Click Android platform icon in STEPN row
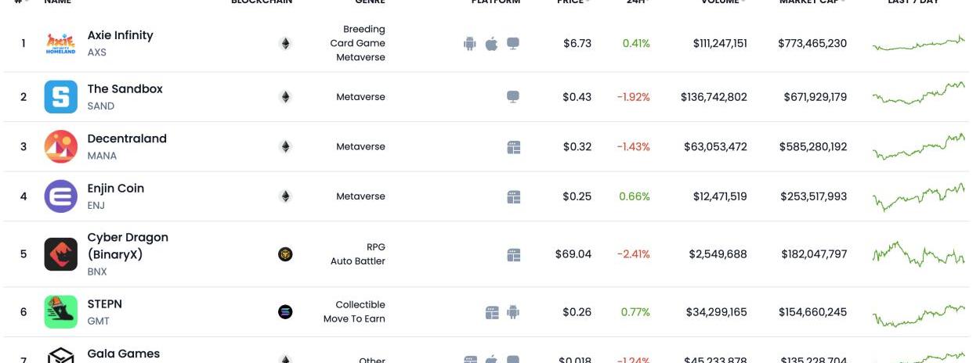 tap(513, 312)
